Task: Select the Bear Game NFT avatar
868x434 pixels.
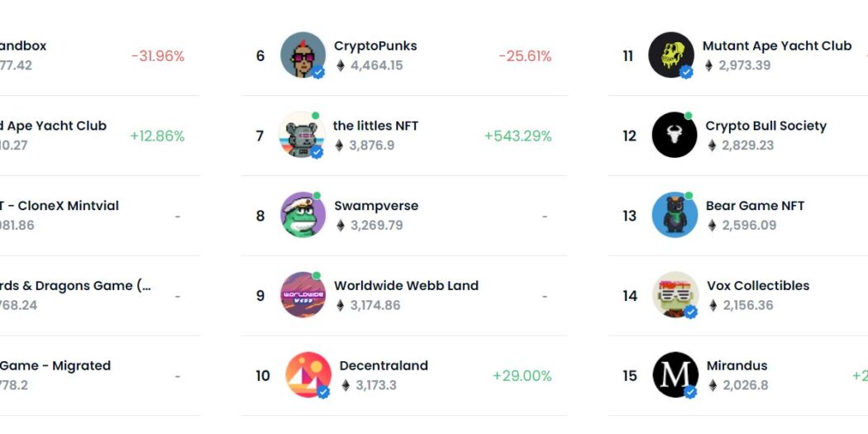Action: [x=675, y=215]
